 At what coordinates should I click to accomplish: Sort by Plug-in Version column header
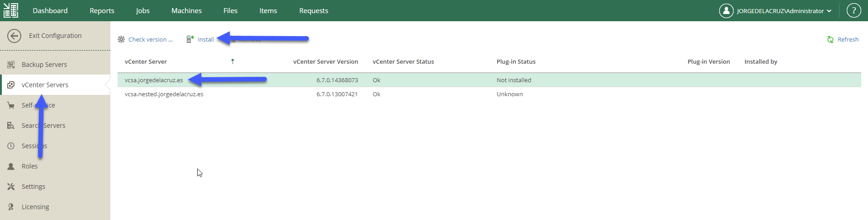pyautogui.click(x=709, y=62)
